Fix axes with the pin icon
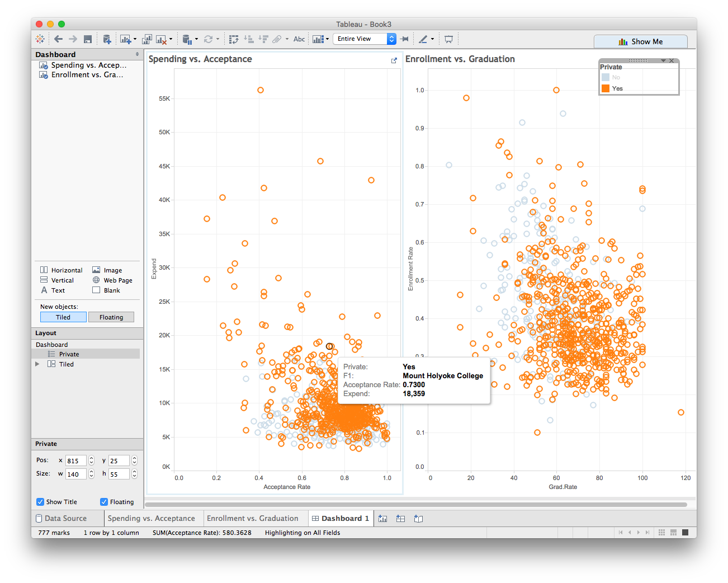The height and width of the screenshot is (583, 728). (x=405, y=39)
